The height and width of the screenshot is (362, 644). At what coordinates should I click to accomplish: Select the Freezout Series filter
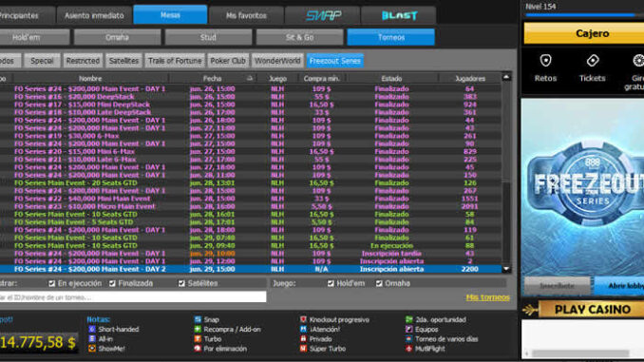pos(334,61)
